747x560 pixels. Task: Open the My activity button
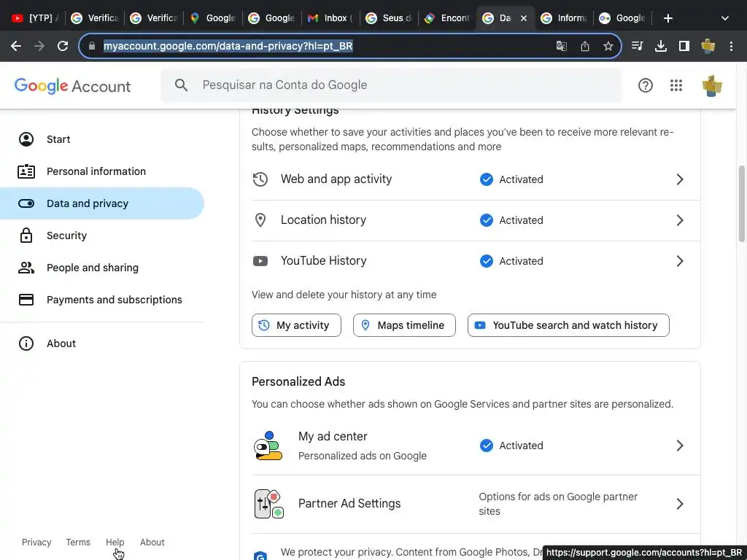[x=296, y=325]
